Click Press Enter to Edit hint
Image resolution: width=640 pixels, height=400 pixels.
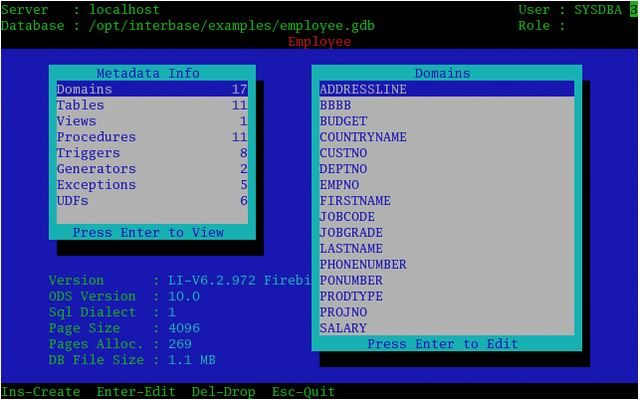pyautogui.click(x=442, y=344)
